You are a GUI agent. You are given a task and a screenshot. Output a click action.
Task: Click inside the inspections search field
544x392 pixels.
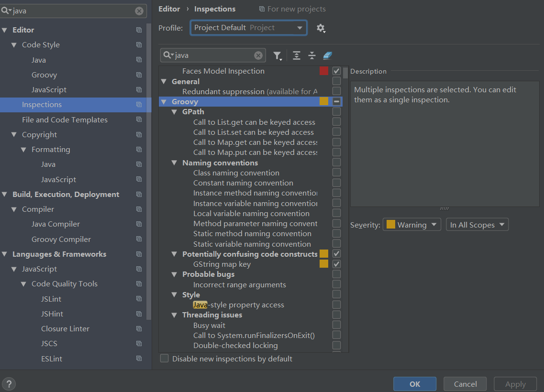pos(213,55)
